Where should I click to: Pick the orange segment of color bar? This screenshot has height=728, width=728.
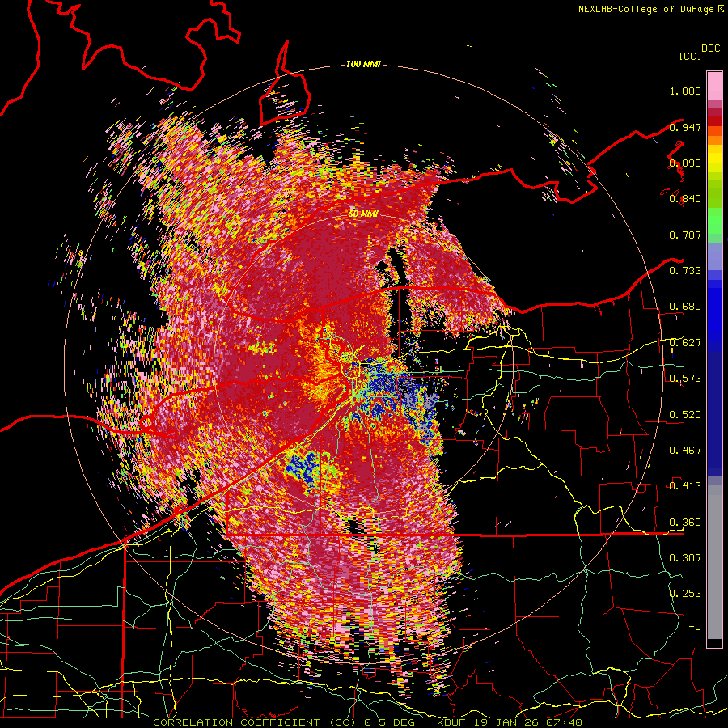coord(714,140)
